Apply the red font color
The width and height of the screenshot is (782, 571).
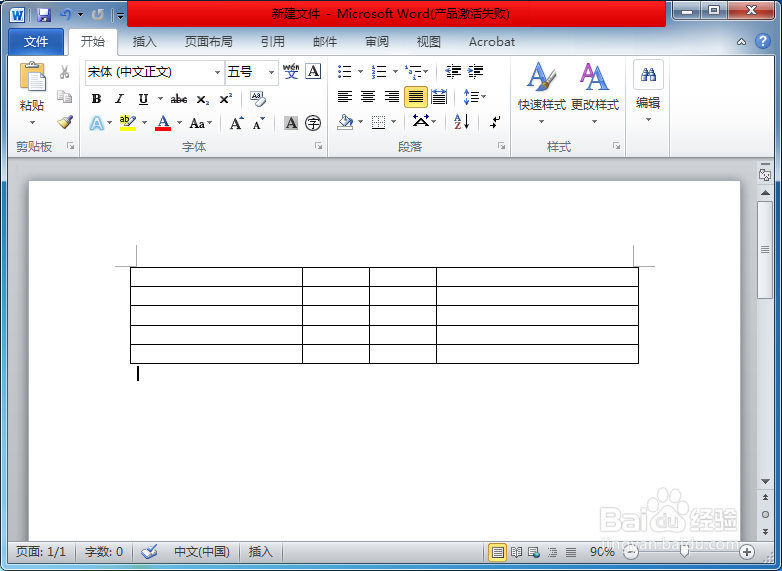163,123
